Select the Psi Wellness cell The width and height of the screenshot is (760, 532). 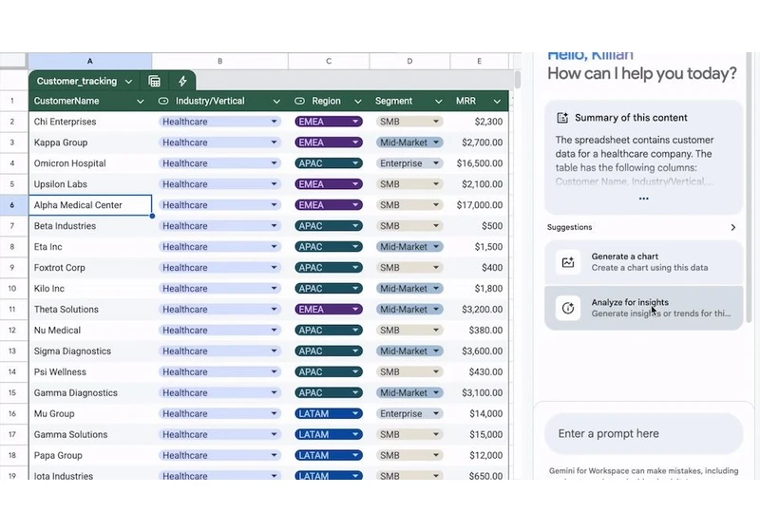pos(90,371)
